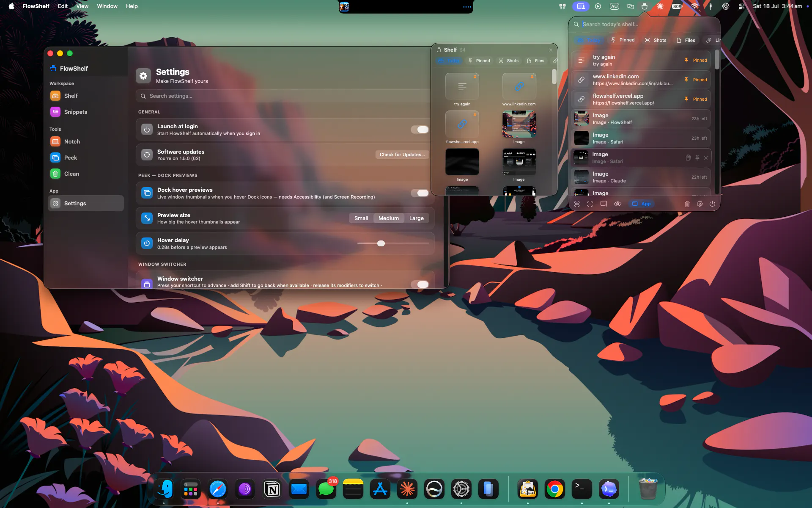Open Terminal from the Dock

(582, 489)
